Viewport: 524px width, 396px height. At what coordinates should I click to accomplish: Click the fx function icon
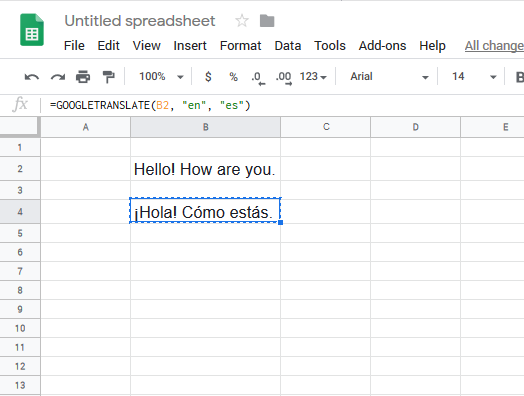(x=20, y=104)
